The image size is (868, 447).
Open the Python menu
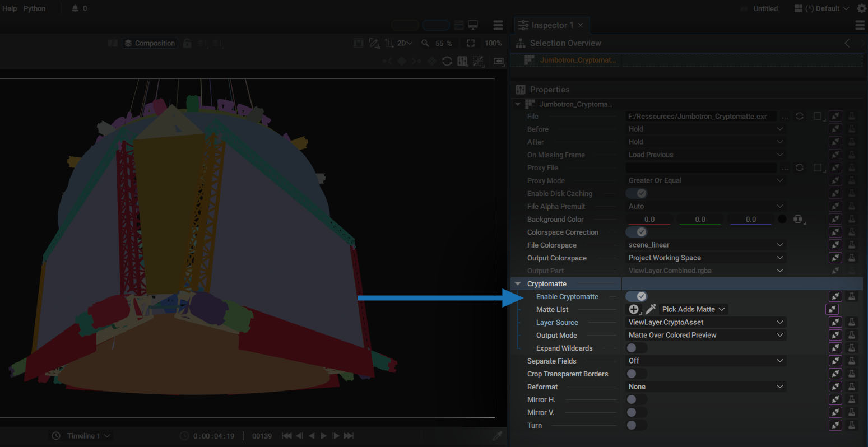(x=34, y=8)
